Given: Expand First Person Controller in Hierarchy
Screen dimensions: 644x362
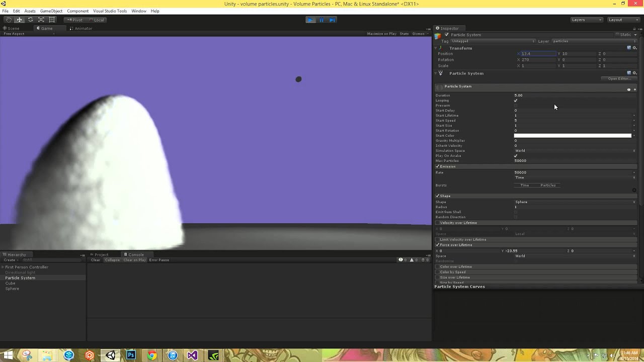Looking at the screenshot, I should coord(3,267).
